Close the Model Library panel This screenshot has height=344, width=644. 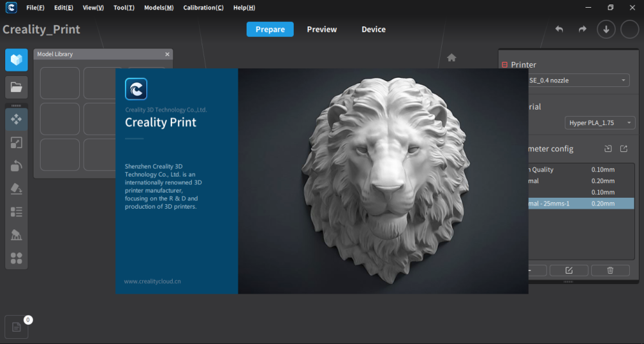pyautogui.click(x=167, y=54)
